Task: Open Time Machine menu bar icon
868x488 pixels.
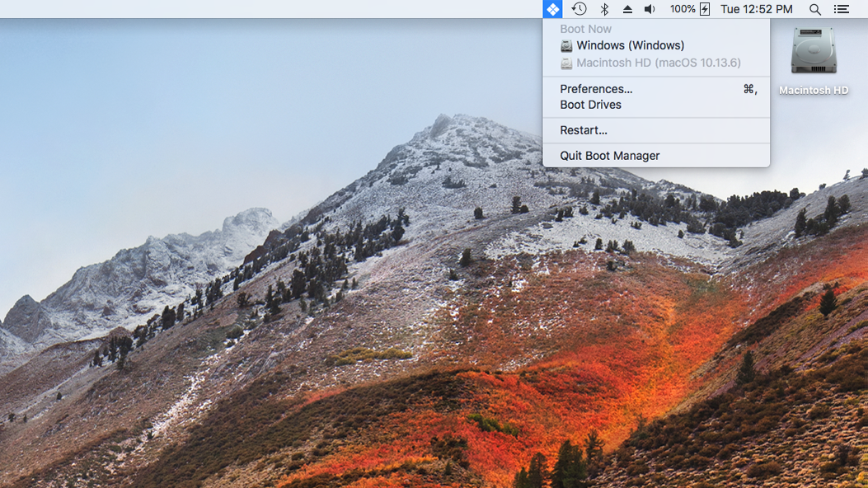Action: tap(579, 9)
